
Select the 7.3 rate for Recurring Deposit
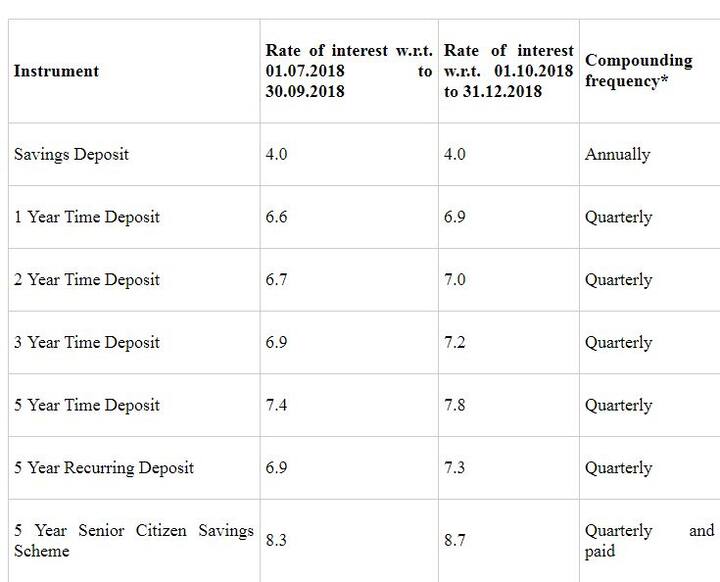coord(455,467)
